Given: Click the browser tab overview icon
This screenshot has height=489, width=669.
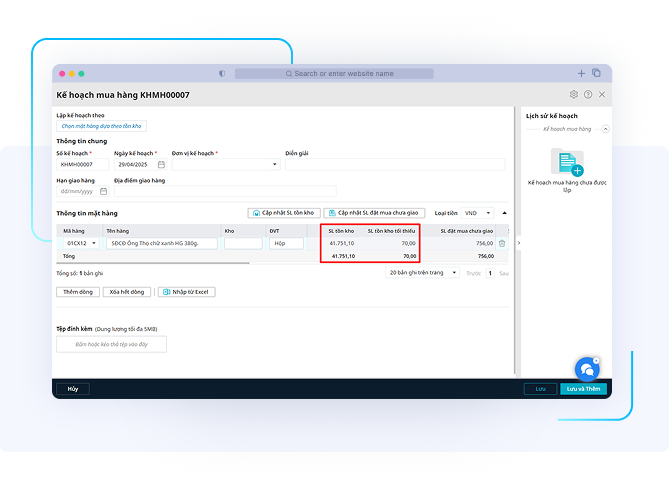Looking at the screenshot, I should (596, 73).
